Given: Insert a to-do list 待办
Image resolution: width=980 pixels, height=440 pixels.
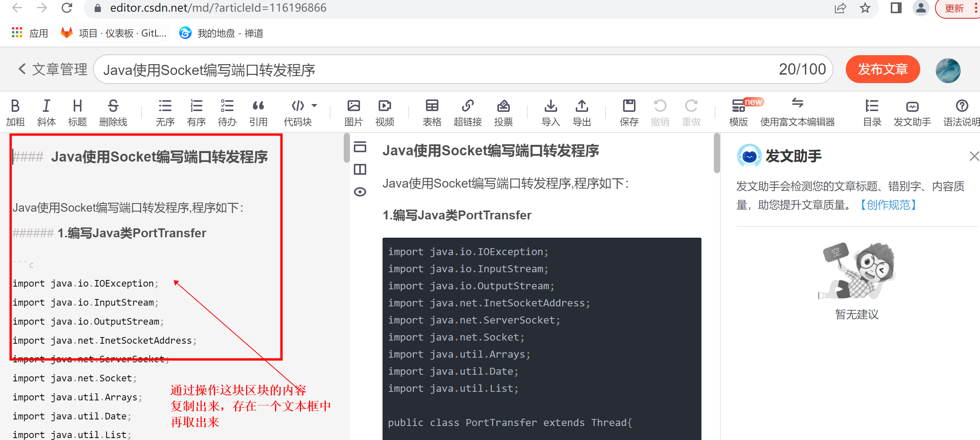Looking at the screenshot, I should click(x=227, y=113).
